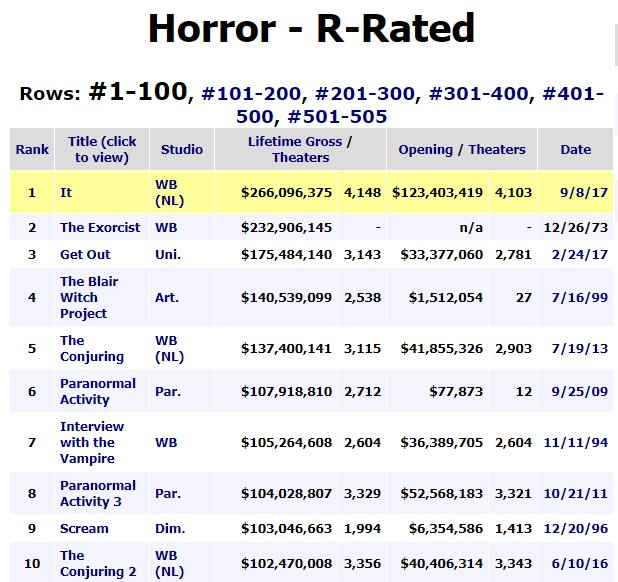618x582 pixels.
Task: Open 'The Blair Witch Project' page
Action: point(89,297)
